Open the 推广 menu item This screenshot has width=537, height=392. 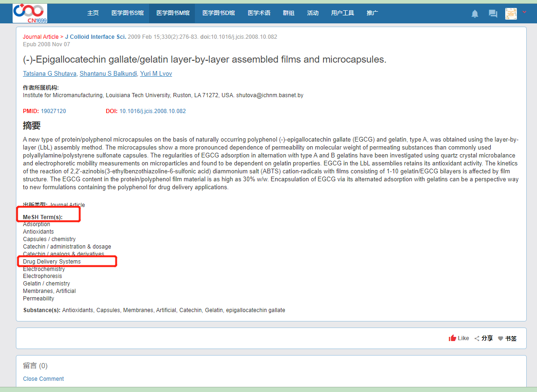click(372, 13)
